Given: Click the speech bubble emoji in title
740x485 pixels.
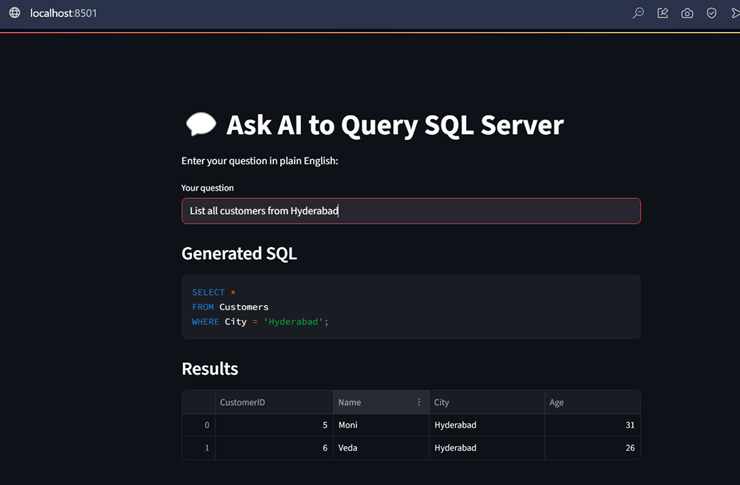Looking at the screenshot, I should click(201, 125).
